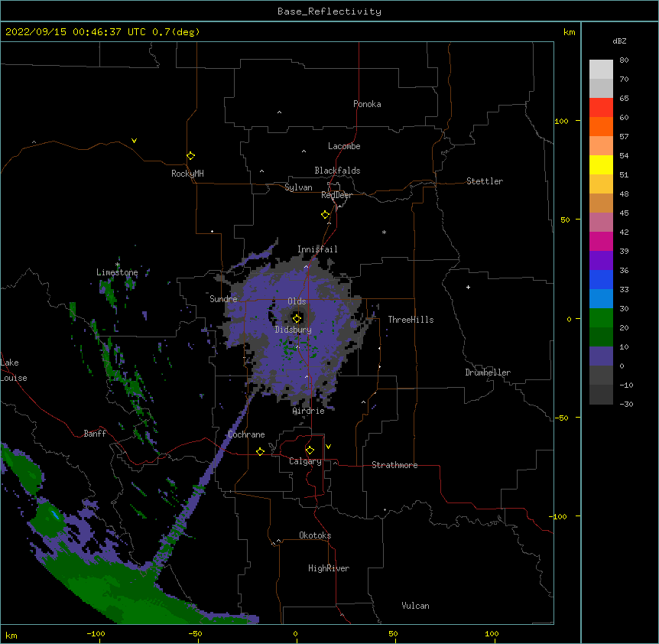Click the Didsbury town label

tap(294, 330)
